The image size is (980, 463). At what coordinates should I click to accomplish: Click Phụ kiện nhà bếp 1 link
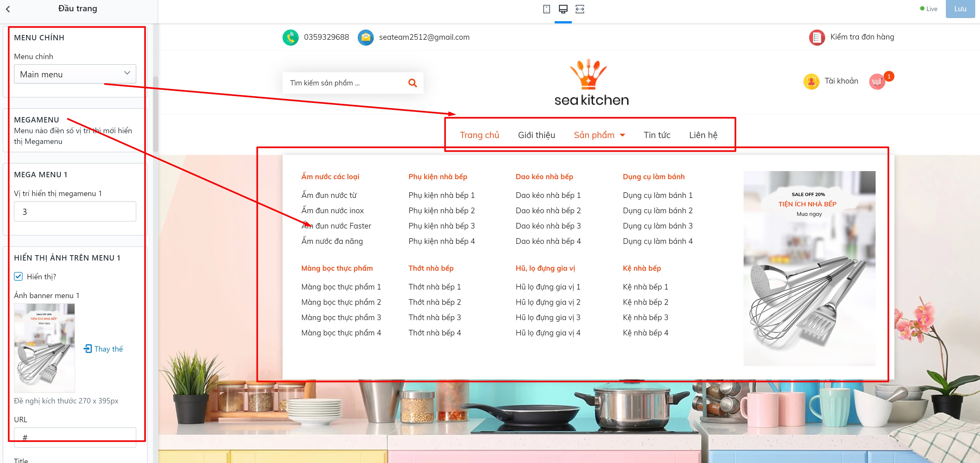(x=442, y=195)
